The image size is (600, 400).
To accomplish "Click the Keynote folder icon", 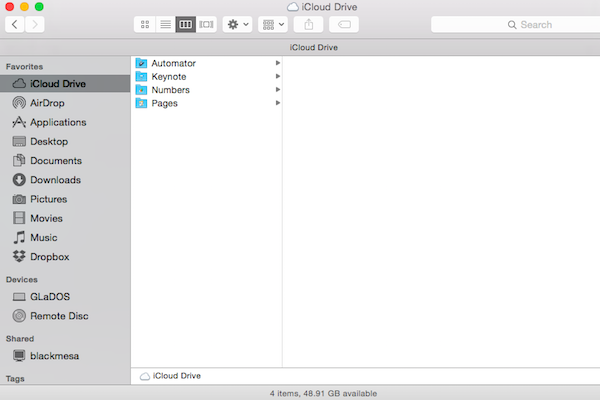I will (x=141, y=76).
